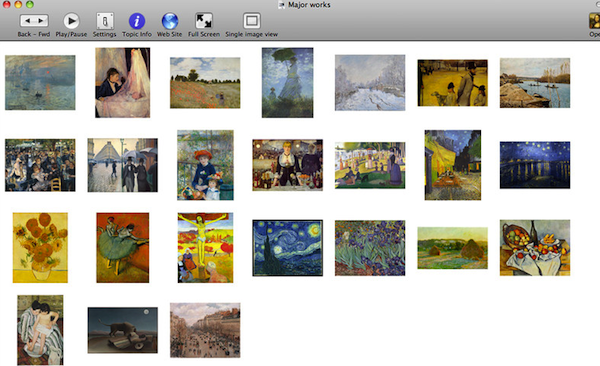Minimize the Major works window

(x=18, y=5)
